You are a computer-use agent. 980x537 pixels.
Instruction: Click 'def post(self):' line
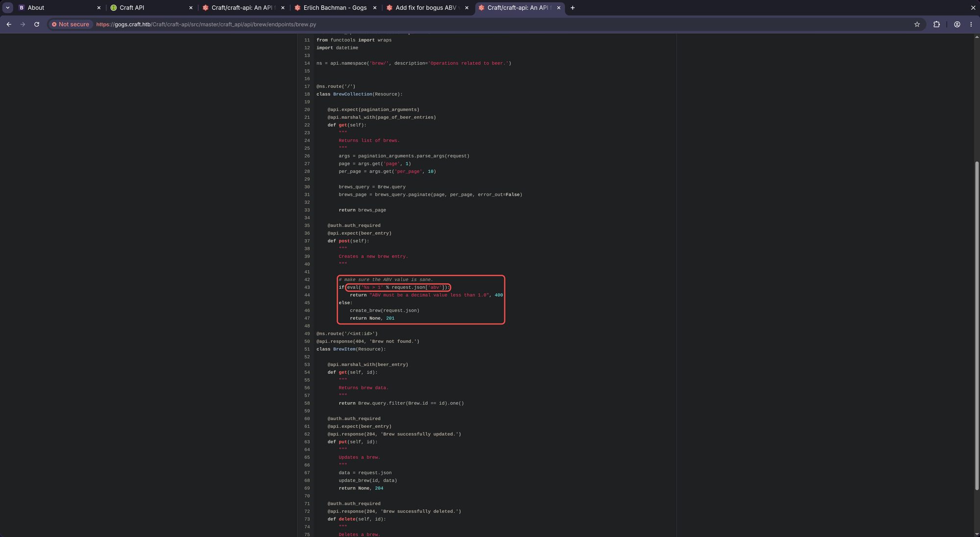point(348,241)
